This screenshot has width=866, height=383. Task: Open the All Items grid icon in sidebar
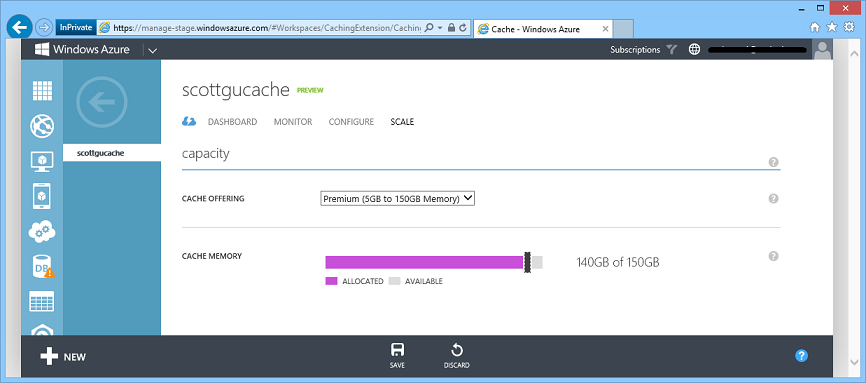coord(42,91)
